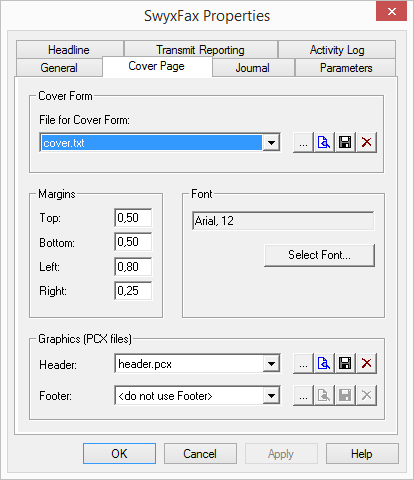Screen dimensions: 414x480
Task: Edit the Left margin field
Action: (x=133, y=266)
